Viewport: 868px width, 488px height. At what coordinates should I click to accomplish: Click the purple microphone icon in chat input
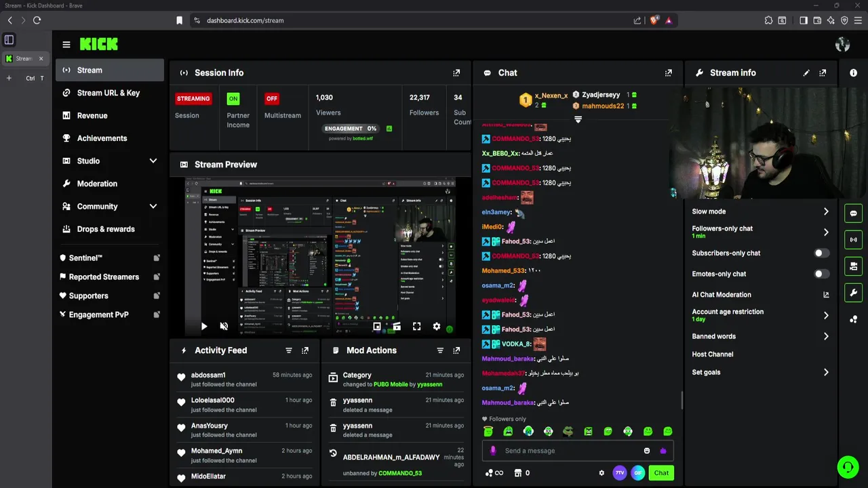(x=493, y=451)
